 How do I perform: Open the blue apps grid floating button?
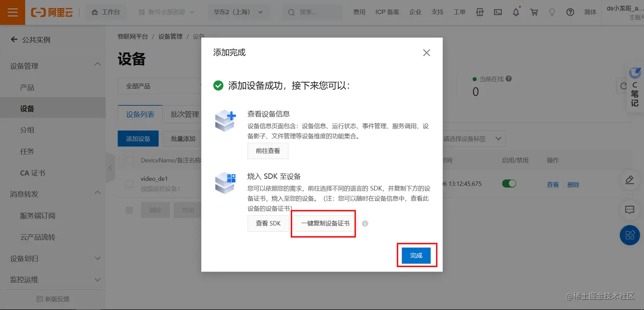click(x=630, y=235)
